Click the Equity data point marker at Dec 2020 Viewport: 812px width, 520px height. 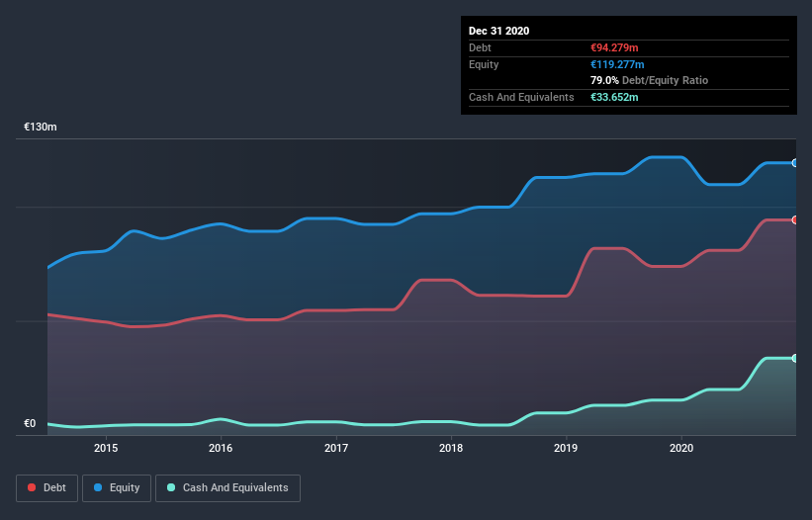point(795,163)
